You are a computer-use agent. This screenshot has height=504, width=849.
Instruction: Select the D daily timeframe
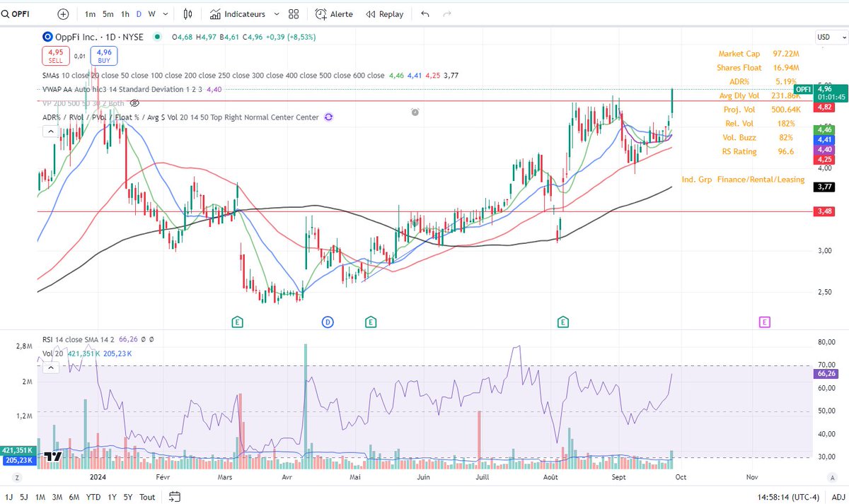139,14
